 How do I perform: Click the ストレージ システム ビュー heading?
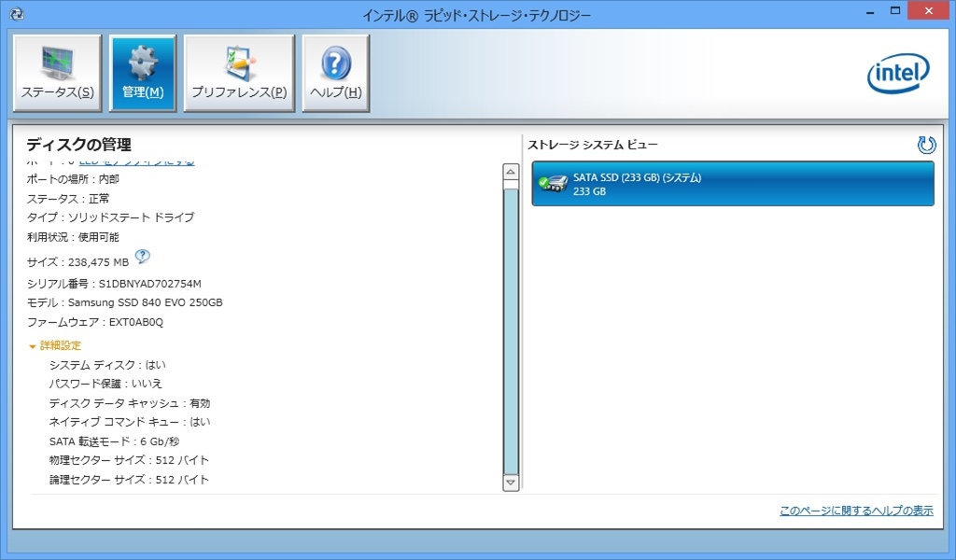(593, 145)
